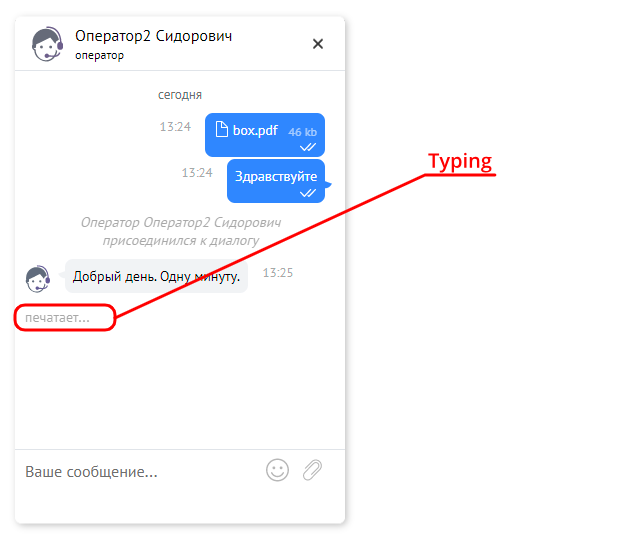Open the box.pdf file attachment
This screenshot has height=540, width=640.
pyautogui.click(x=265, y=135)
